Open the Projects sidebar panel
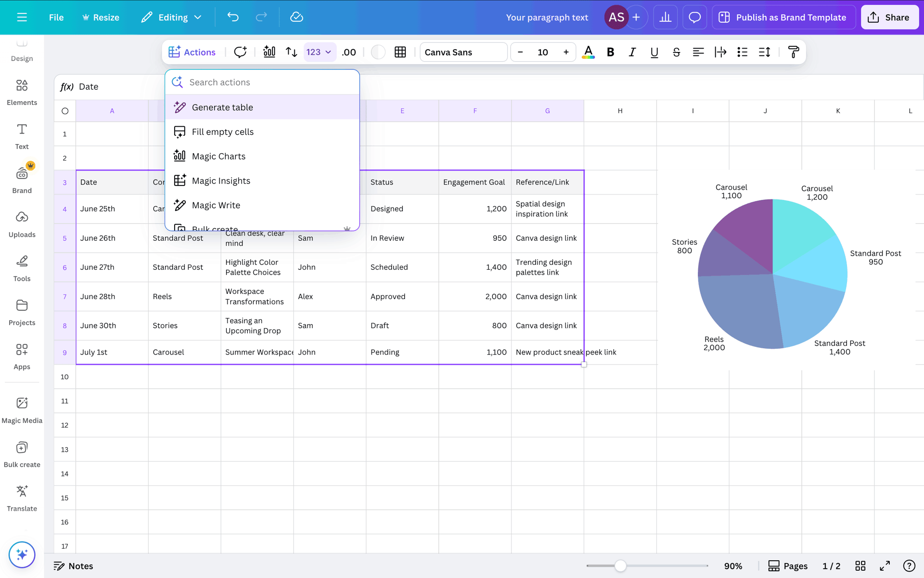The height and width of the screenshot is (578, 924). 22,313
